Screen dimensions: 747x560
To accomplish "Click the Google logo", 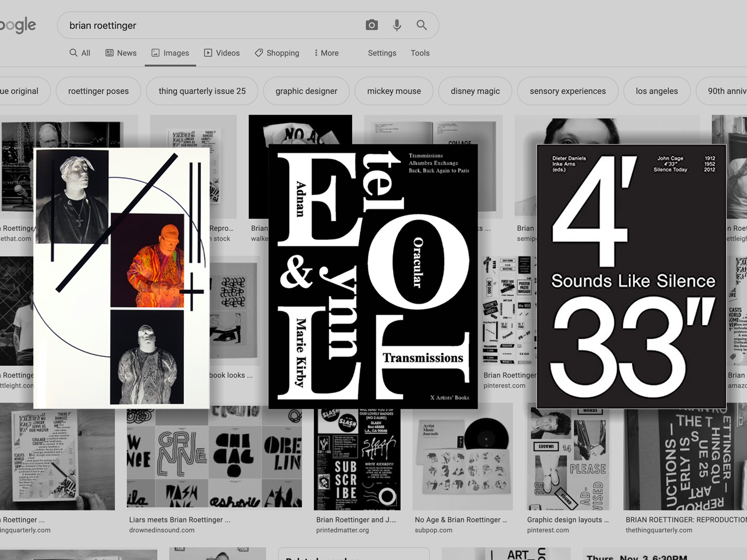I will [18, 25].
